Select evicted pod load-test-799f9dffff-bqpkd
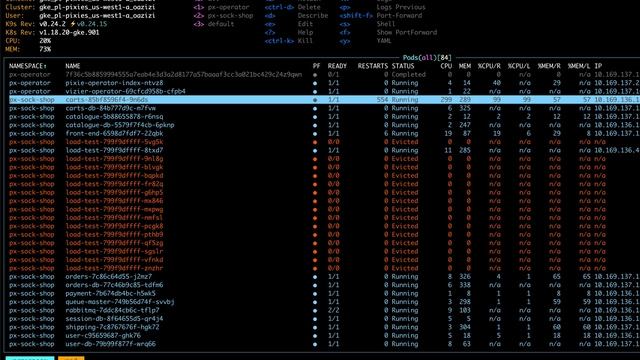Viewport: 640px width, 360px height. [324, 176]
